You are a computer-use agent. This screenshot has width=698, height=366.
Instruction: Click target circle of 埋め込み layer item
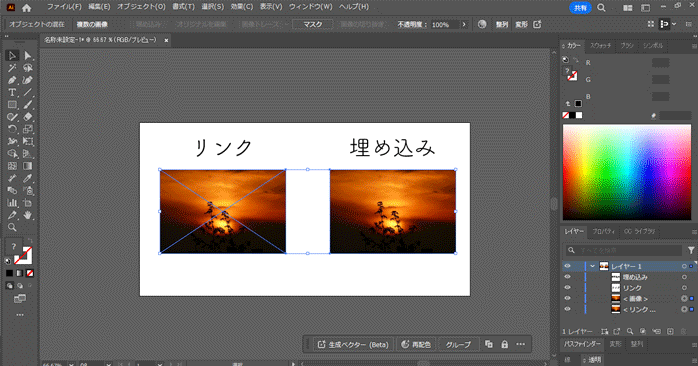[x=684, y=277]
